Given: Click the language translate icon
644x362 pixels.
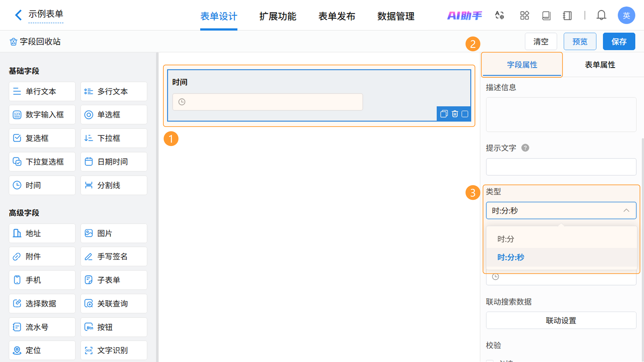Looking at the screenshot, I should coord(499,15).
